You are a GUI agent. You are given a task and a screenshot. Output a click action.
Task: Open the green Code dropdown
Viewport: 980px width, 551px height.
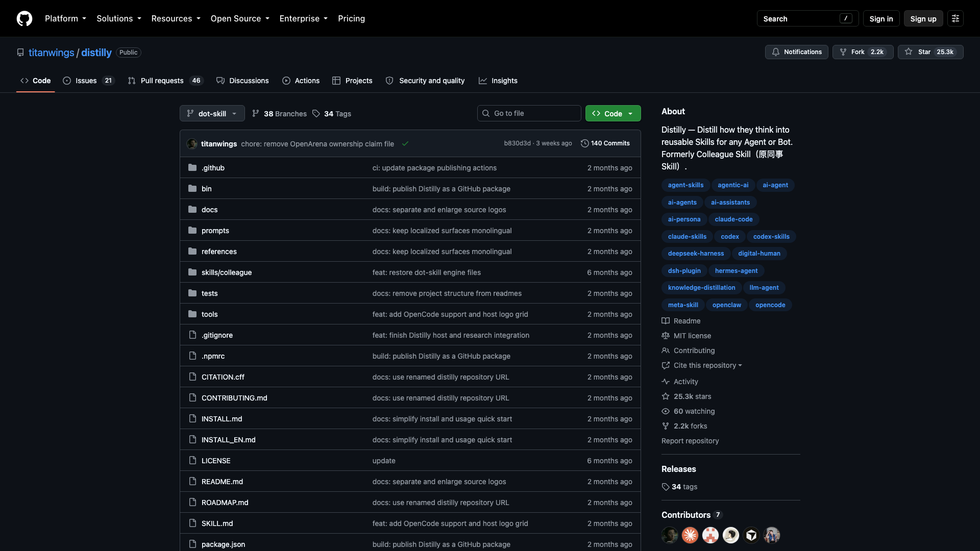click(x=613, y=113)
